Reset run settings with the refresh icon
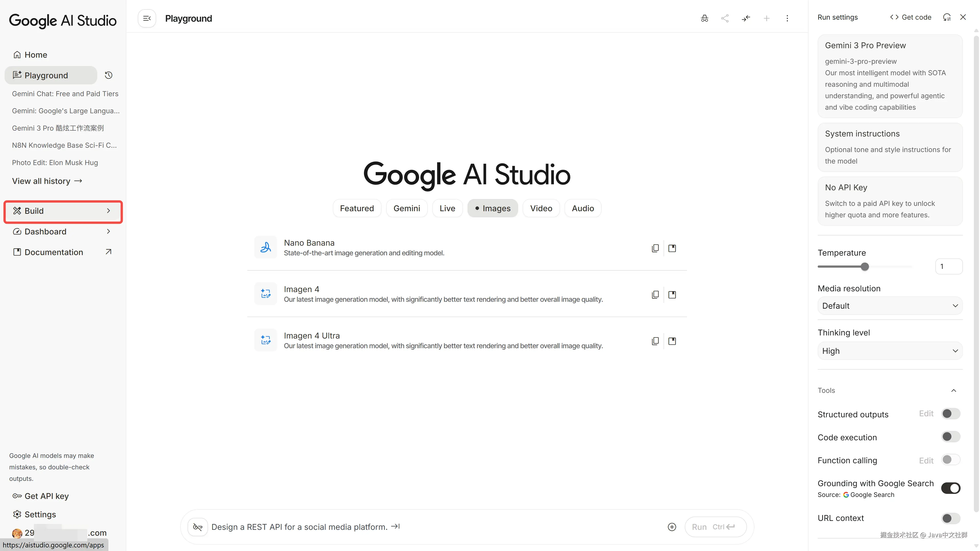980x551 pixels. point(947,17)
